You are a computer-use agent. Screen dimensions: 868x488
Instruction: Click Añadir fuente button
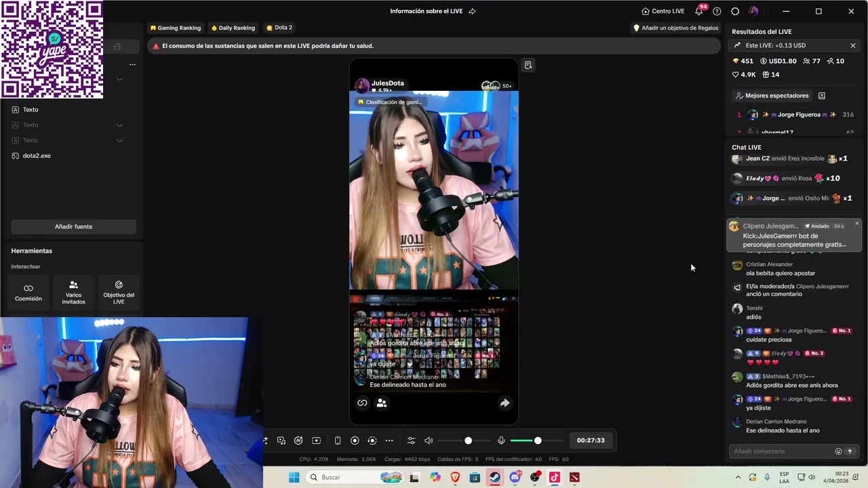(x=73, y=226)
